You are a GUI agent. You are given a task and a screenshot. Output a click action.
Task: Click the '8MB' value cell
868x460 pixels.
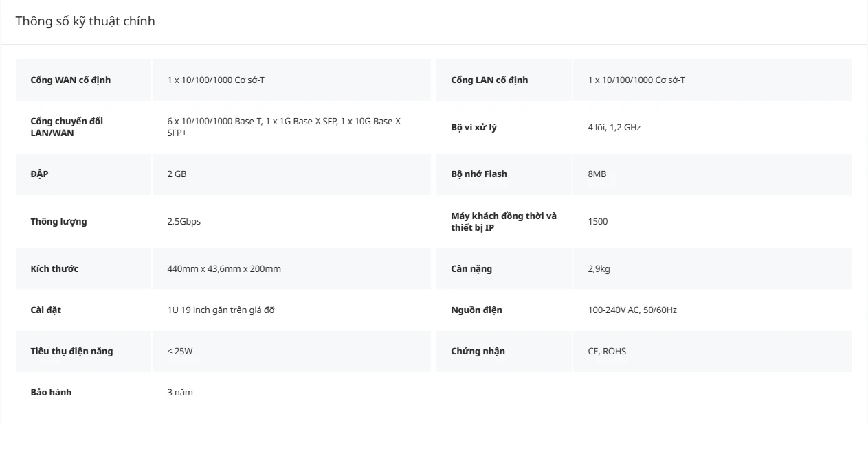point(712,174)
